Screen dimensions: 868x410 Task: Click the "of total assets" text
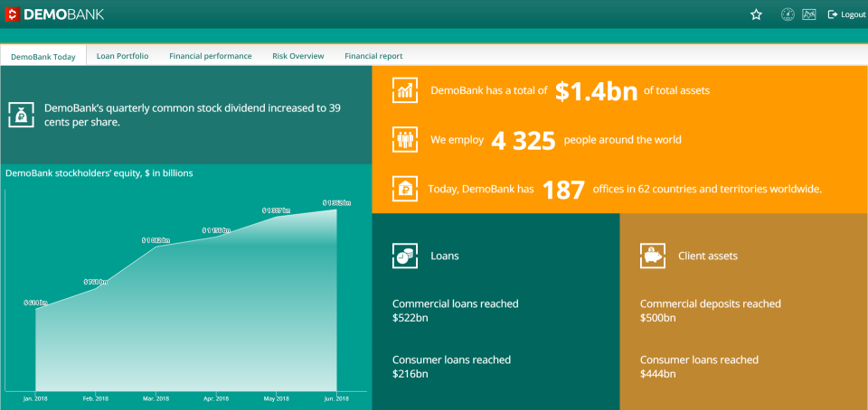click(x=676, y=90)
